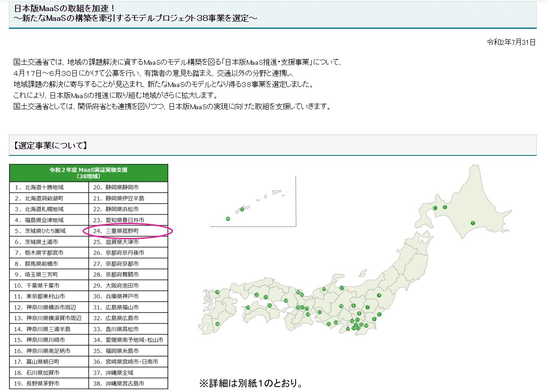Click marker 2 near Lake Toya on the map
The width and height of the screenshot is (546, 392).
tap(435, 208)
